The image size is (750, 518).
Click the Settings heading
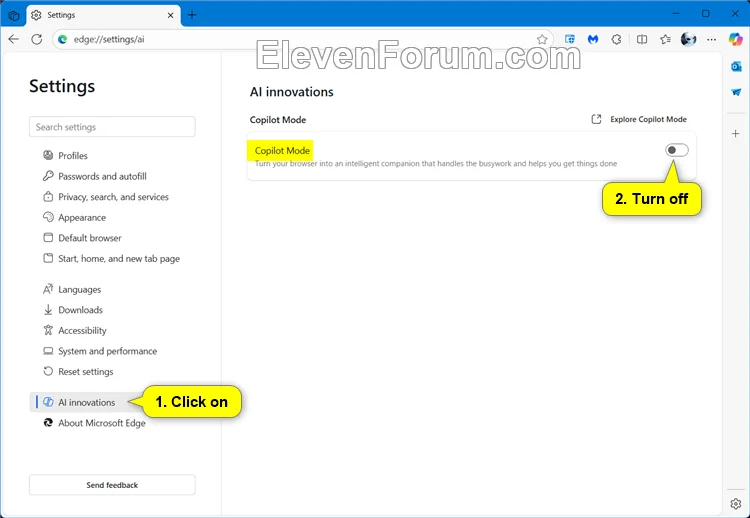tap(62, 86)
